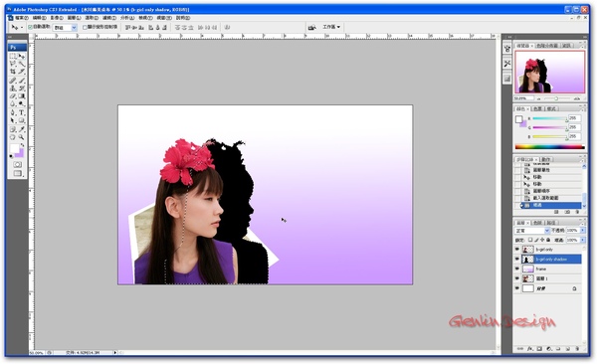
Task: Click the zoom percentage field in status bar
Action: pos(37,353)
